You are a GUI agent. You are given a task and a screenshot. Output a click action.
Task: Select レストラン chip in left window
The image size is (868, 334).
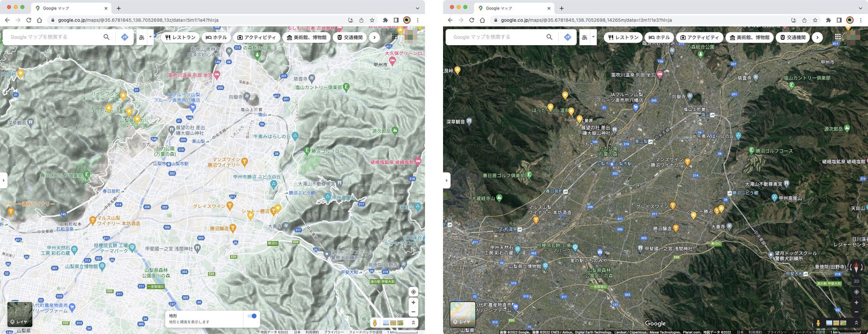pos(180,37)
